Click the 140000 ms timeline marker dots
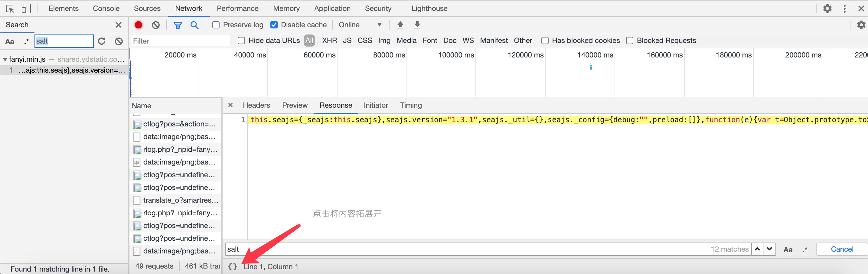 pyautogui.click(x=591, y=67)
